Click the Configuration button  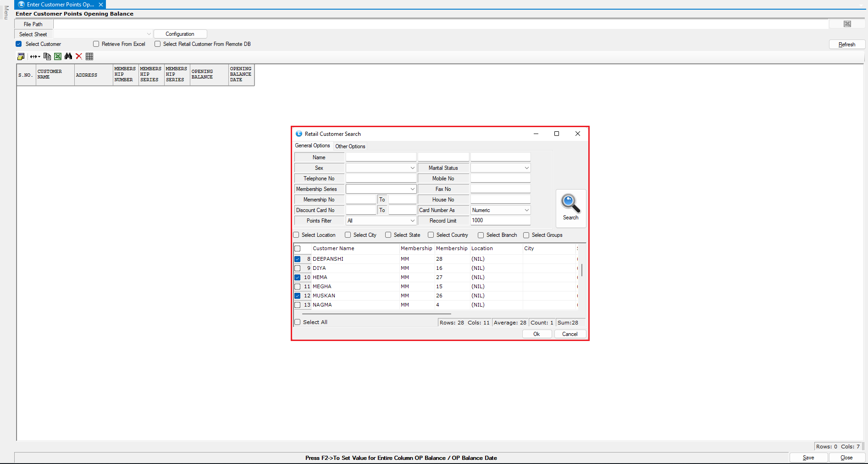(180, 34)
